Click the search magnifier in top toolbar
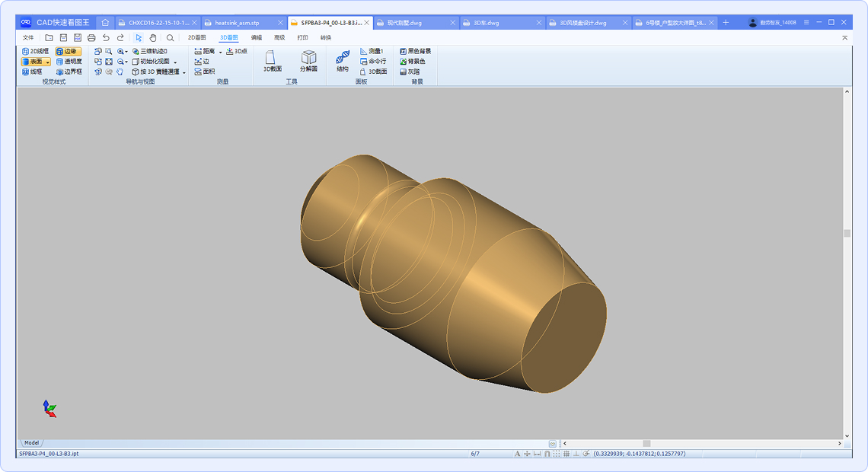 click(170, 37)
